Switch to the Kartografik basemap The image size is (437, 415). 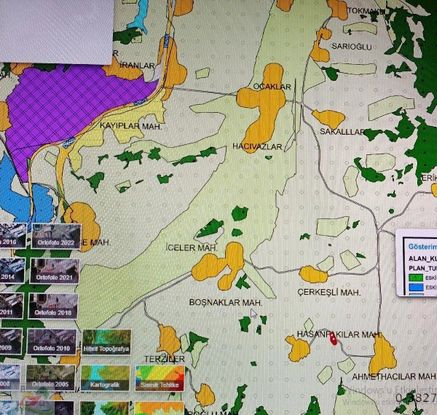(105, 378)
